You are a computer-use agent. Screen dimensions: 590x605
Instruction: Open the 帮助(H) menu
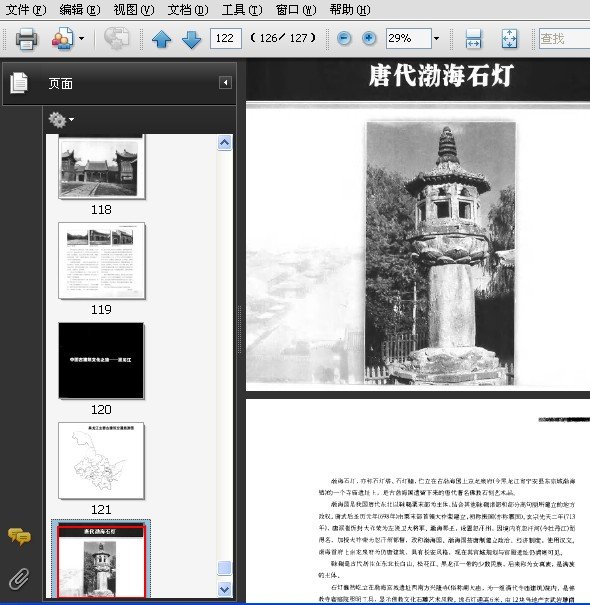tap(350, 9)
